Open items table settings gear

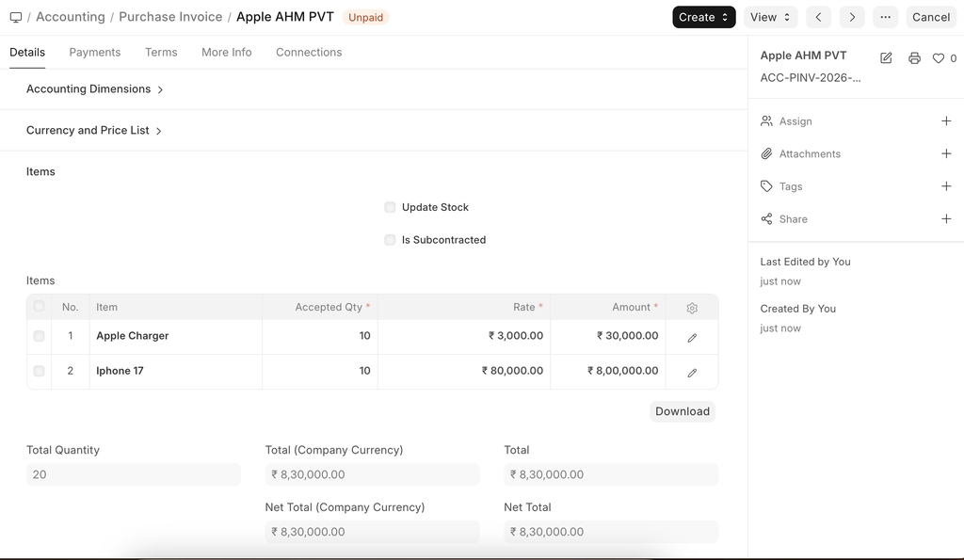coord(692,308)
